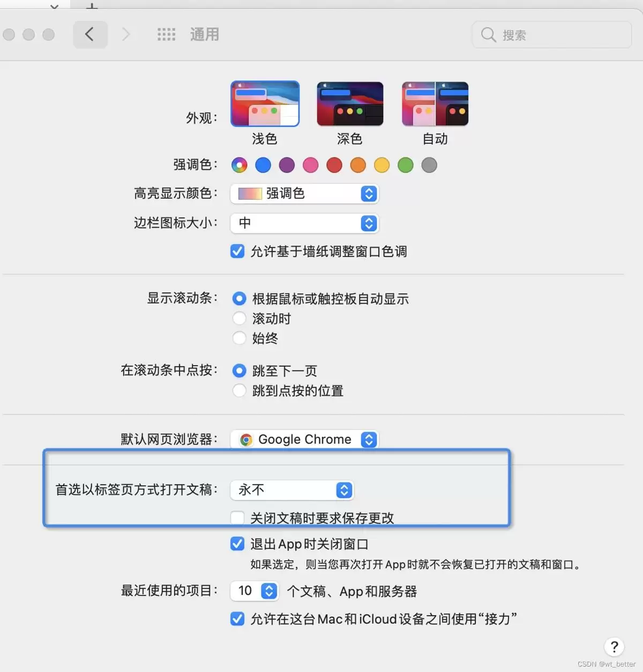
Task: Click the help question mark button
Action: tap(614, 646)
